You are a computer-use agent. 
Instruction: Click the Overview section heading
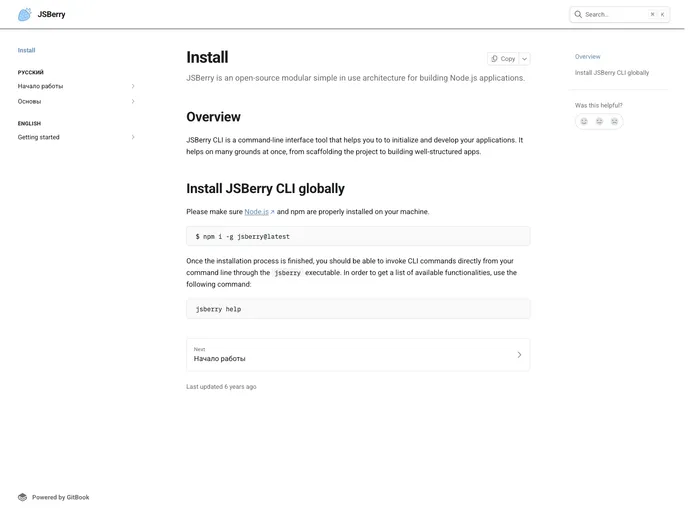(213, 117)
